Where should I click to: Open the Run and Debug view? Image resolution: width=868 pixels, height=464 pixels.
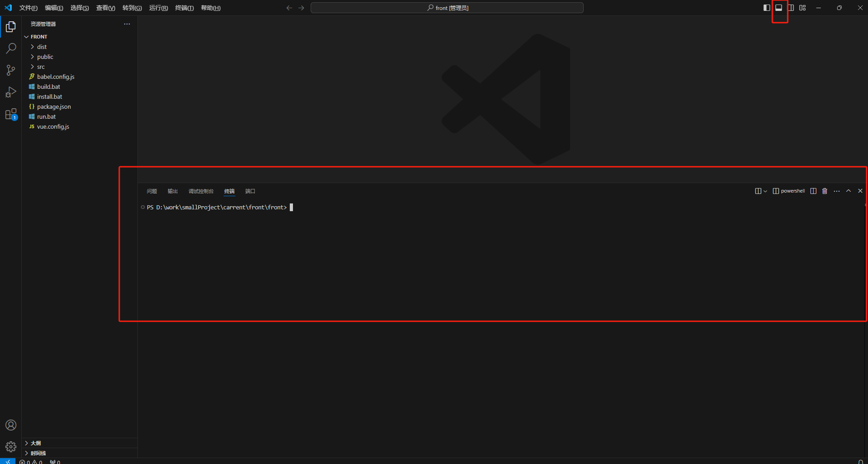click(11, 92)
